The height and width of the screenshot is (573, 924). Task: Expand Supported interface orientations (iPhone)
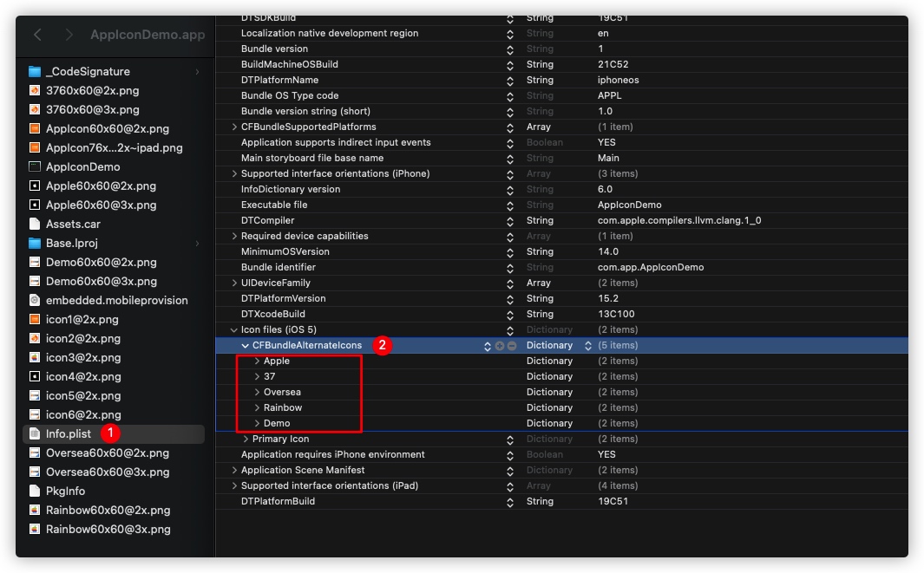[x=234, y=173]
